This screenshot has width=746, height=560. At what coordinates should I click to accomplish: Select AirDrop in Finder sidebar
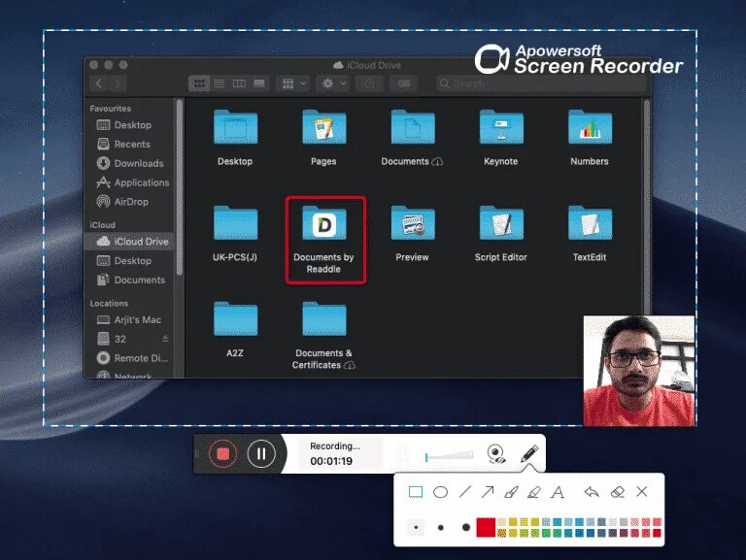[128, 202]
